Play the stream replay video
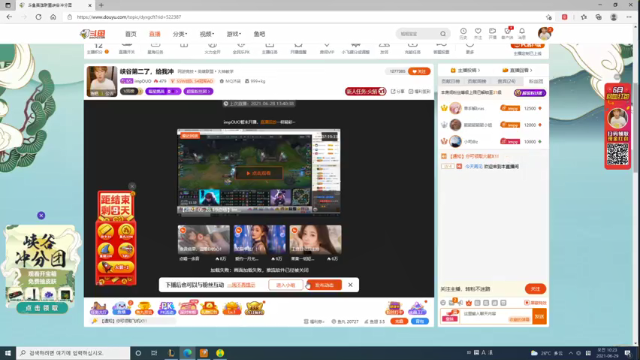Viewport: 640px width, 360px height. coord(259,173)
